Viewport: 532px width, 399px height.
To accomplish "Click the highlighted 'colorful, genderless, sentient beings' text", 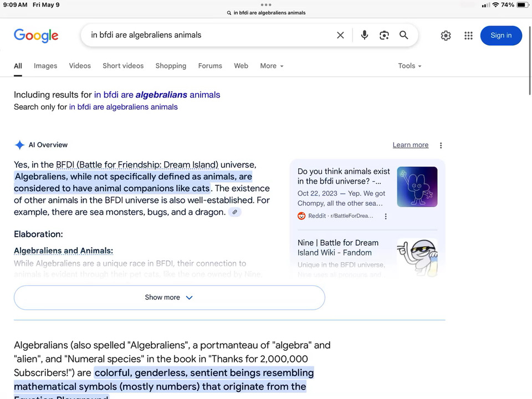I will (204, 373).
